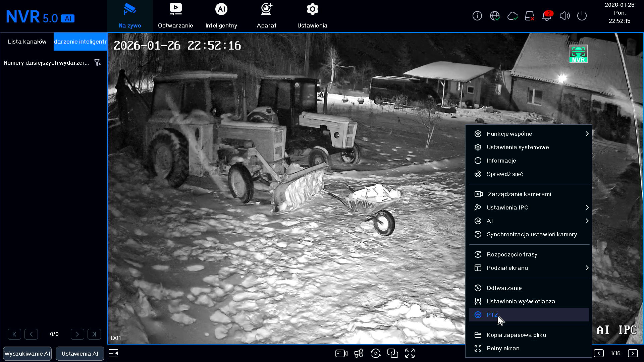This screenshot has height=362, width=644.
Task: Choose Sprawdź sieć menu item
Action: [x=529, y=174]
